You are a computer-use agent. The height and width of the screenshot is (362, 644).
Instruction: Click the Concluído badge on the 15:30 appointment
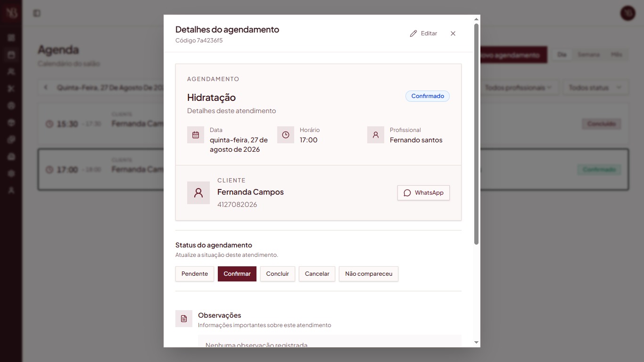tap(601, 124)
